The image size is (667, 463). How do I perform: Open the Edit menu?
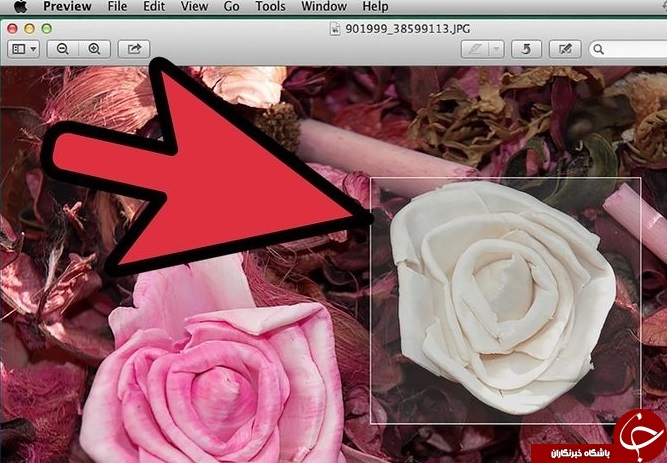(154, 6)
